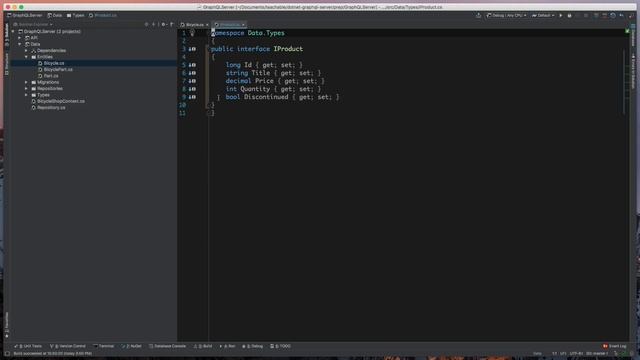Open the Terminal tool window
This screenshot has width=640, height=360.
pyautogui.click(x=104, y=346)
